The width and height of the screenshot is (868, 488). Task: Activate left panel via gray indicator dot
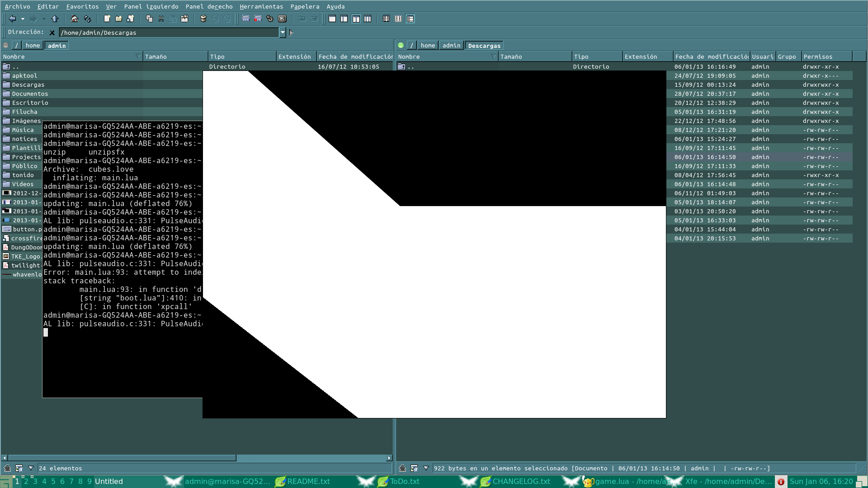6,45
